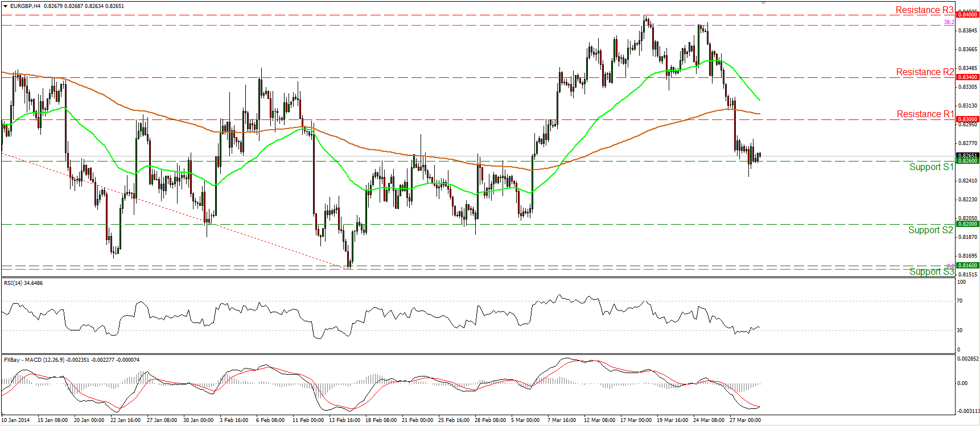980x426 pixels.
Task: Click the 0.81600 green price tag
Action: (967, 266)
